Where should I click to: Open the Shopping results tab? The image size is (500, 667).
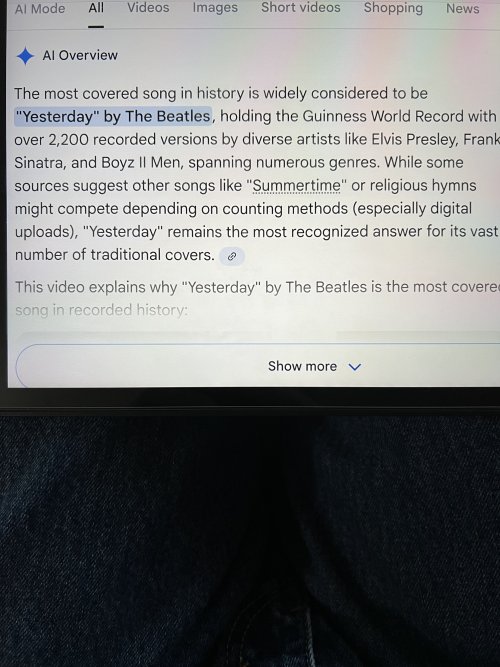[x=393, y=8]
